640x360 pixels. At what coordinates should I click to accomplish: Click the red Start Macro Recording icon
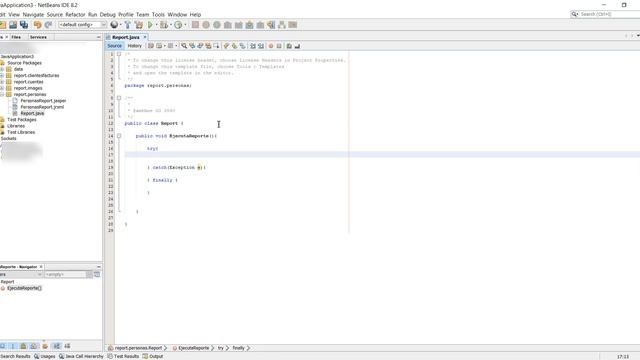(x=271, y=46)
